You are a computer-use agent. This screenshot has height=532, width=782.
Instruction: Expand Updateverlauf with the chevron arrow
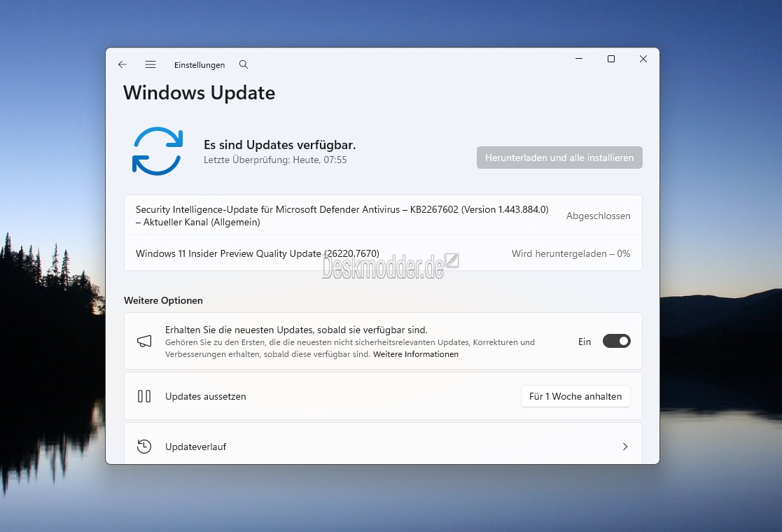pos(625,447)
